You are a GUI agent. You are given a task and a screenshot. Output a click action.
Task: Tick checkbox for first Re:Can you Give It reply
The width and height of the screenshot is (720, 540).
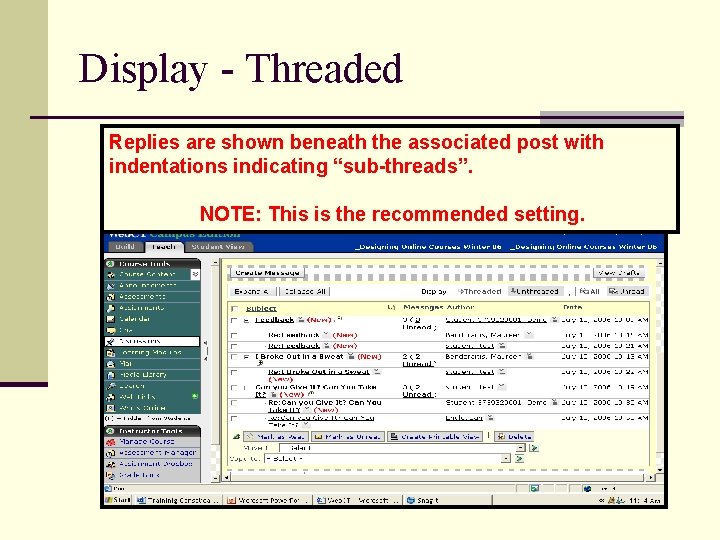[x=235, y=403]
